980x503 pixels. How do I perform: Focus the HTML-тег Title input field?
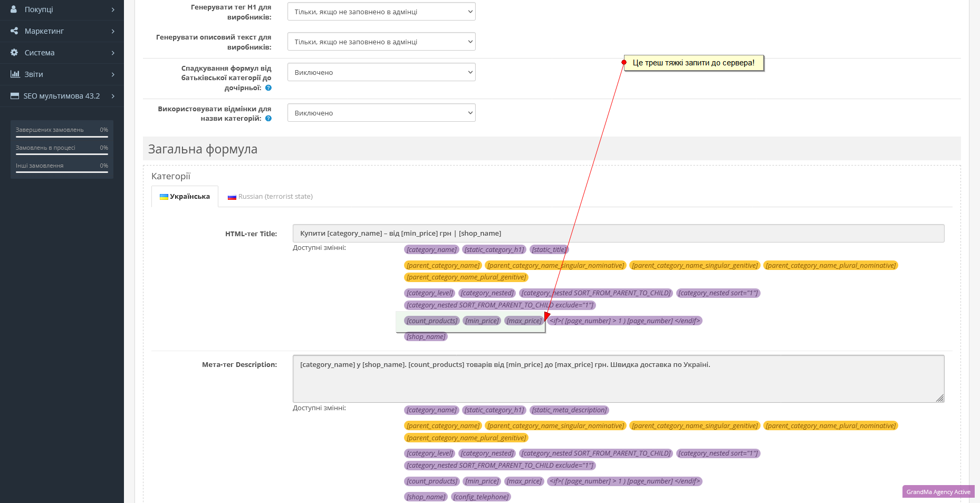coord(618,234)
